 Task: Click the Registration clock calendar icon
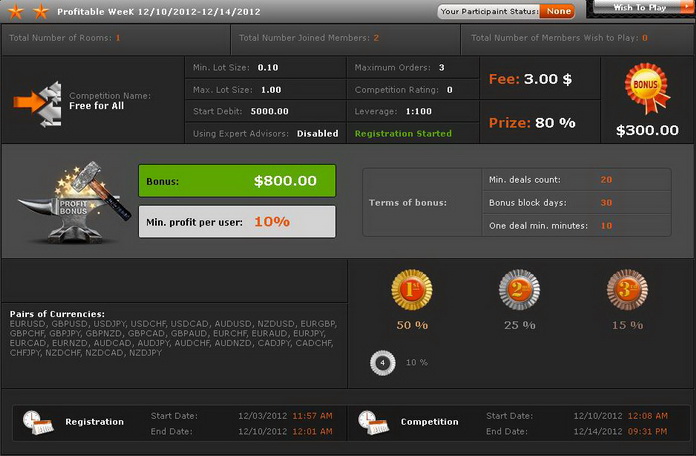click(x=38, y=422)
